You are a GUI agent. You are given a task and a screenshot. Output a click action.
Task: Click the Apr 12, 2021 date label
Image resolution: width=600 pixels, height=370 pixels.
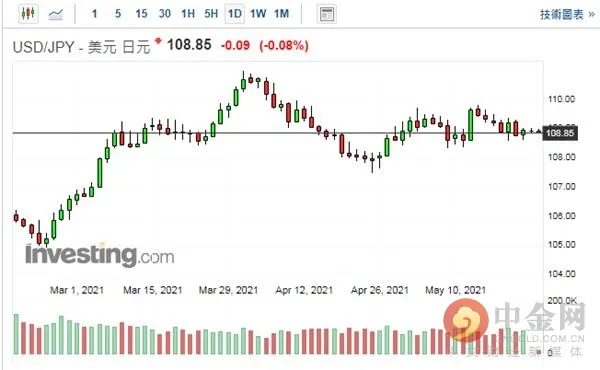304,290
